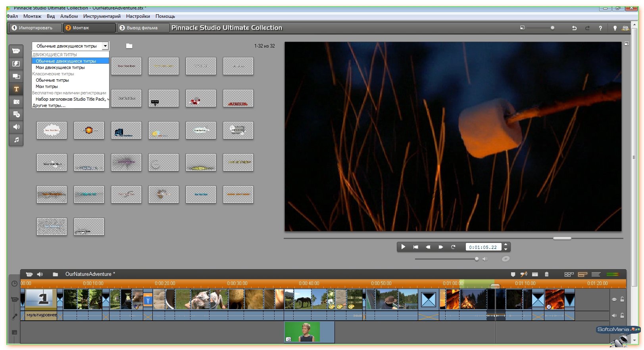This screenshot has height=350, width=644.
Task: Toggle the fullscreen preview icon beside the player
Action: 627,44
